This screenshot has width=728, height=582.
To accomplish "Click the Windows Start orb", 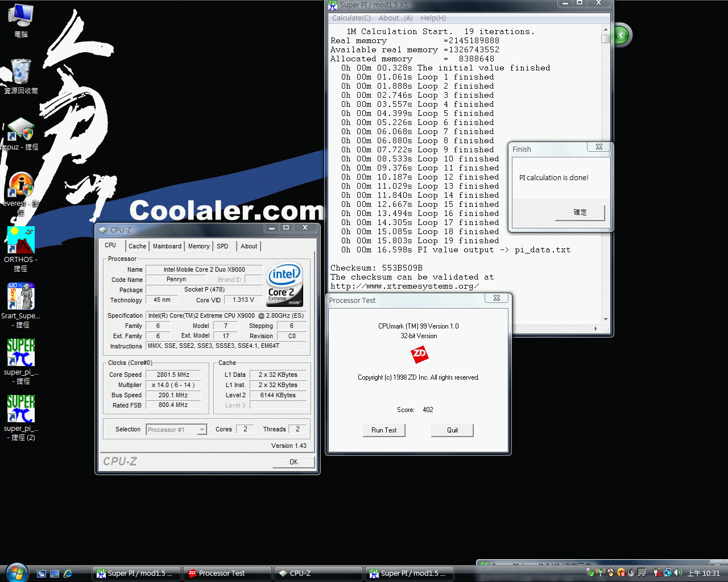I will [x=16, y=572].
